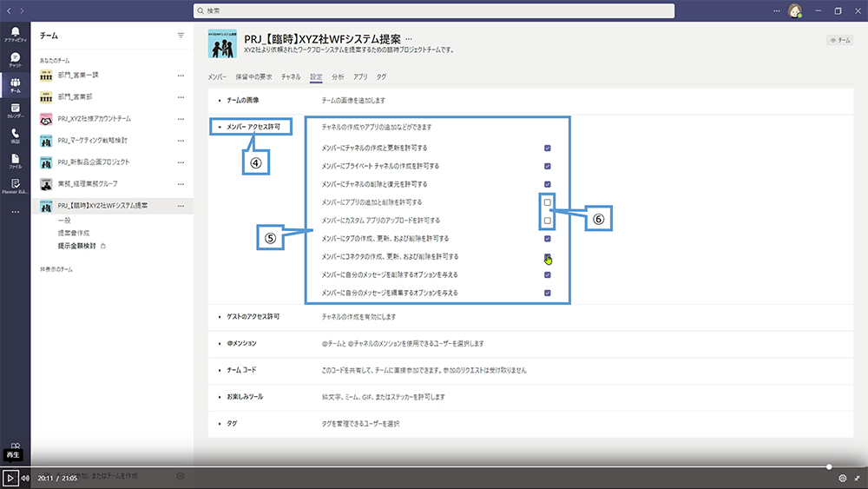Click the 検索 search field
Viewport: 868px width, 489px height.
tap(434, 10)
